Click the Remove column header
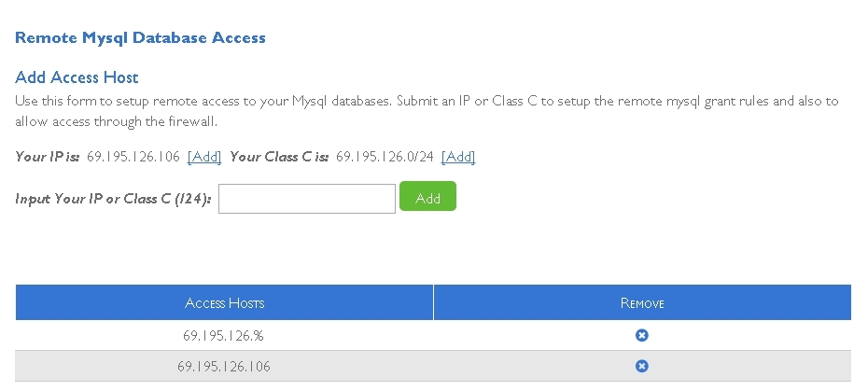This screenshot has width=868, height=391. tap(642, 302)
